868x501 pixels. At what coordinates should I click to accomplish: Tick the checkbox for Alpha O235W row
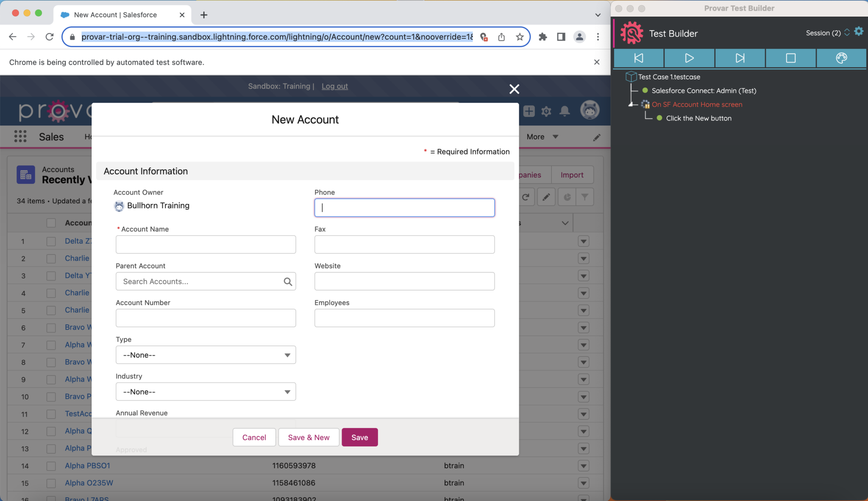pos(51,483)
